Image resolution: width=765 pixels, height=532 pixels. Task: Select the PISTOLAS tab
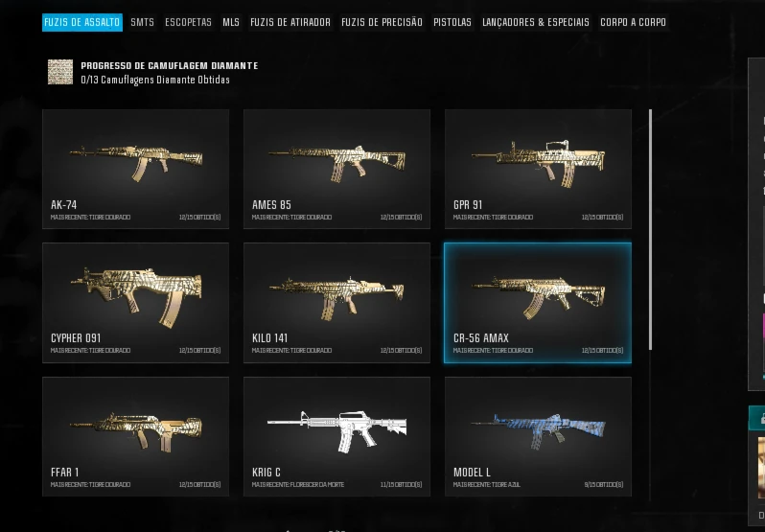pyautogui.click(x=452, y=22)
